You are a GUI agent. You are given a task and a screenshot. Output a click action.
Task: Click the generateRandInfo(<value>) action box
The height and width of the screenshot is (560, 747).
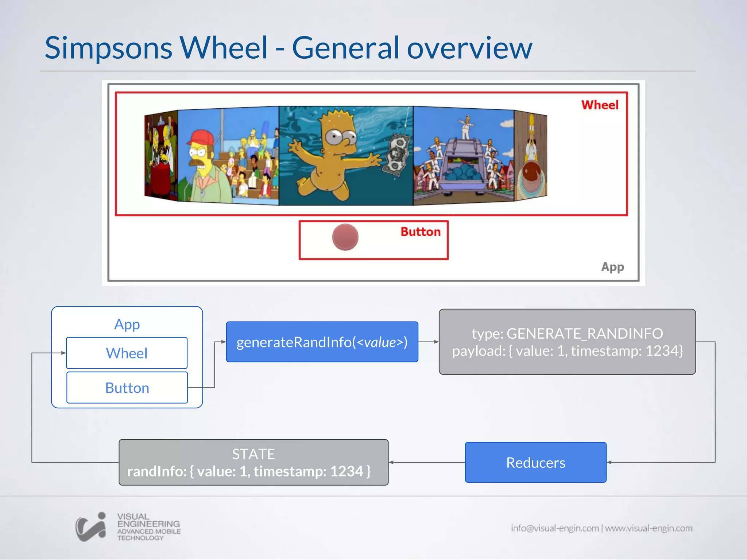tap(322, 342)
